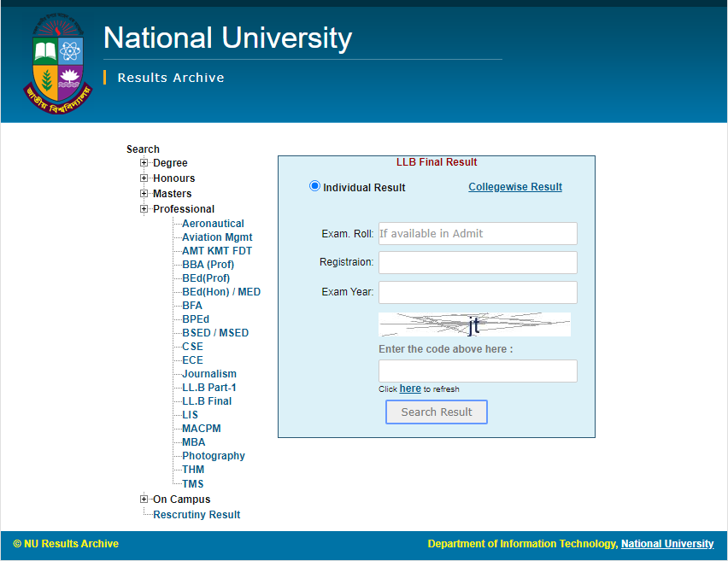This screenshot has width=728, height=561.
Task: Open the Masters category label
Action: (173, 194)
